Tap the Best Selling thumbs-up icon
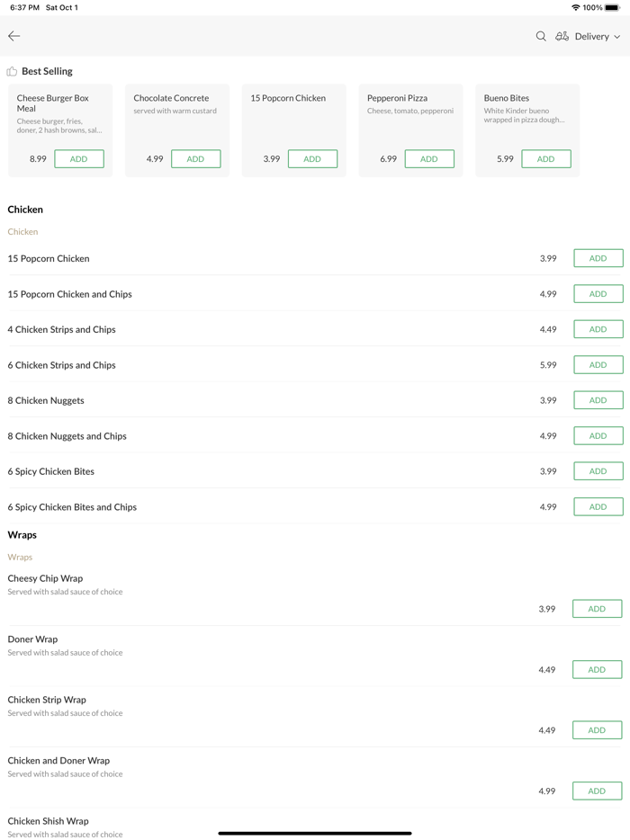The height and width of the screenshot is (840, 630). (x=12, y=71)
